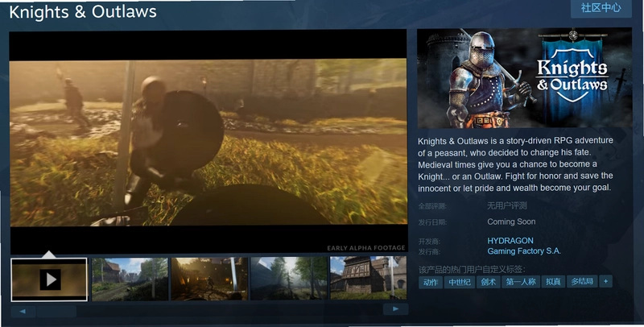
Task: Click the 无用户评测 review summary text
Action: (507, 205)
